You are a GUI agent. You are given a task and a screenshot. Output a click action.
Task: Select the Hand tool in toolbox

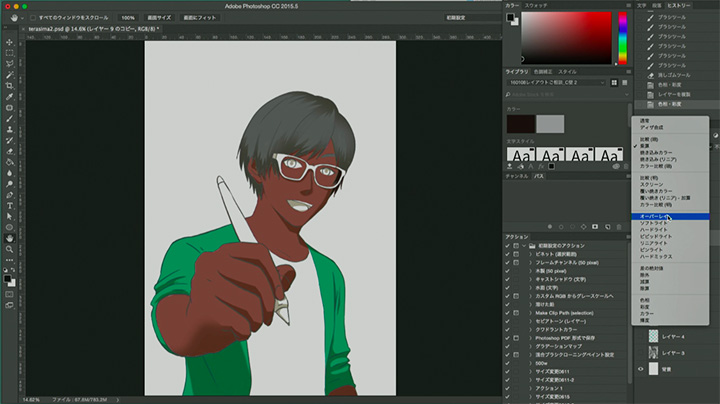9,238
